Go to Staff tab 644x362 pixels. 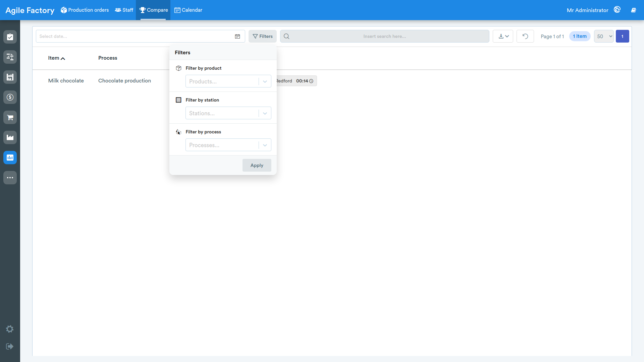coord(124,10)
